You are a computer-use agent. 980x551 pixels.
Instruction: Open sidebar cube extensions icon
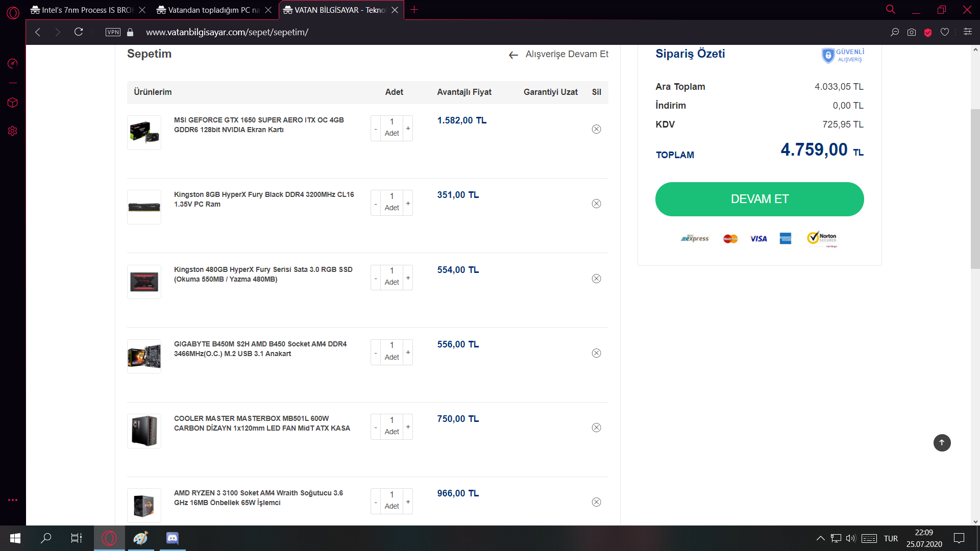click(13, 103)
